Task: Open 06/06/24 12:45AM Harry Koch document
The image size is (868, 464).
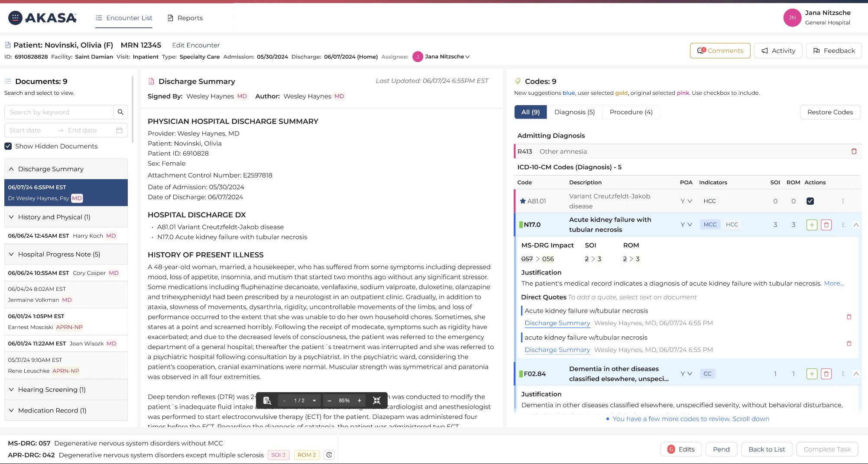Action: (x=66, y=236)
